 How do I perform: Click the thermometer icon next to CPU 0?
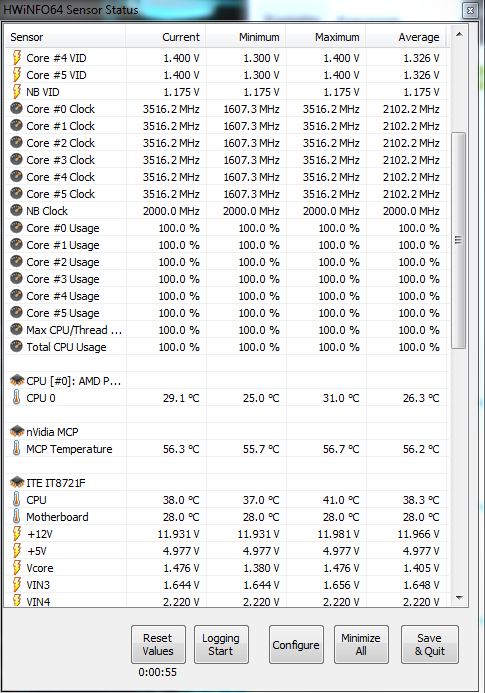[16, 397]
